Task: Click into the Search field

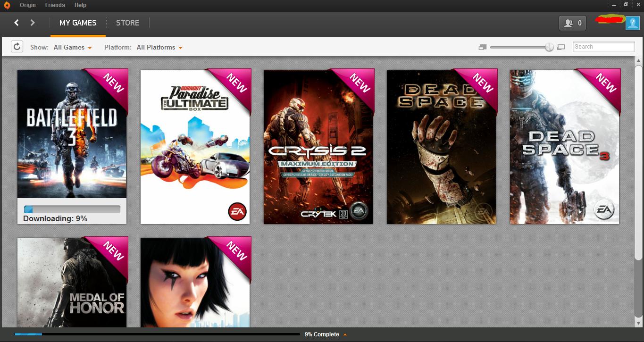Action: [x=604, y=47]
